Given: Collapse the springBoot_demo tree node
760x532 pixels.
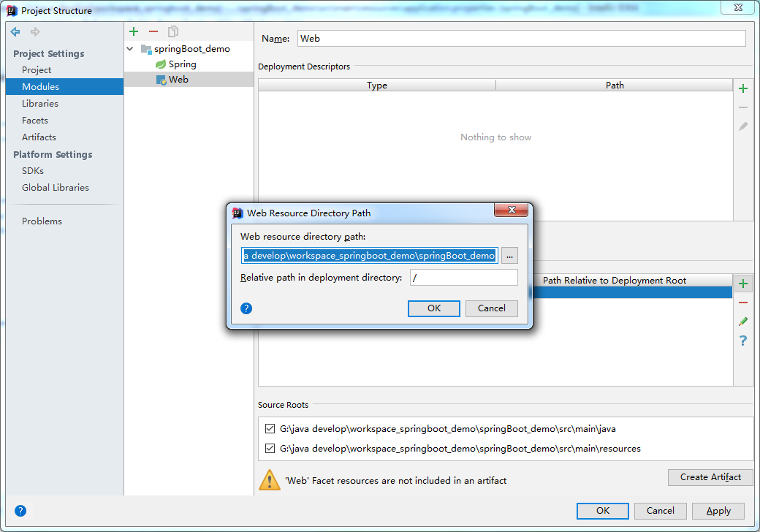Looking at the screenshot, I should (x=130, y=48).
